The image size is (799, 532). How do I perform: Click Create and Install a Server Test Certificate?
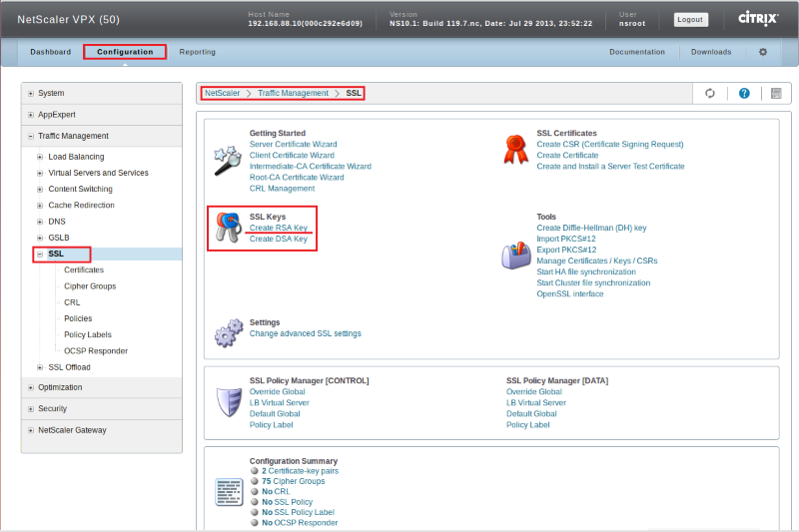point(610,166)
